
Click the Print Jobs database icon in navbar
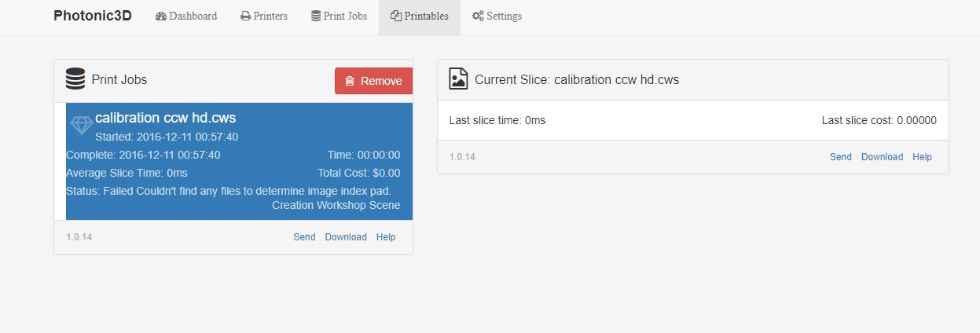pyautogui.click(x=316, y=16)
